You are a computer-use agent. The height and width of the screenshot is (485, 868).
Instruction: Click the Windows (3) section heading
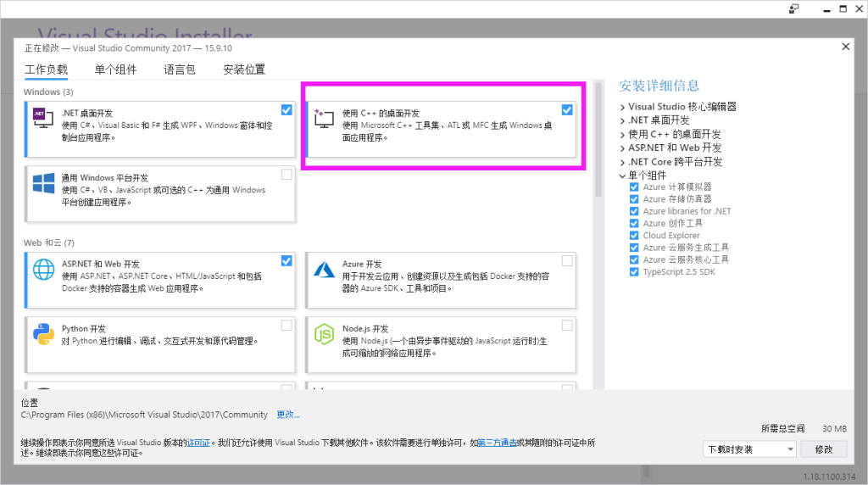48,92
